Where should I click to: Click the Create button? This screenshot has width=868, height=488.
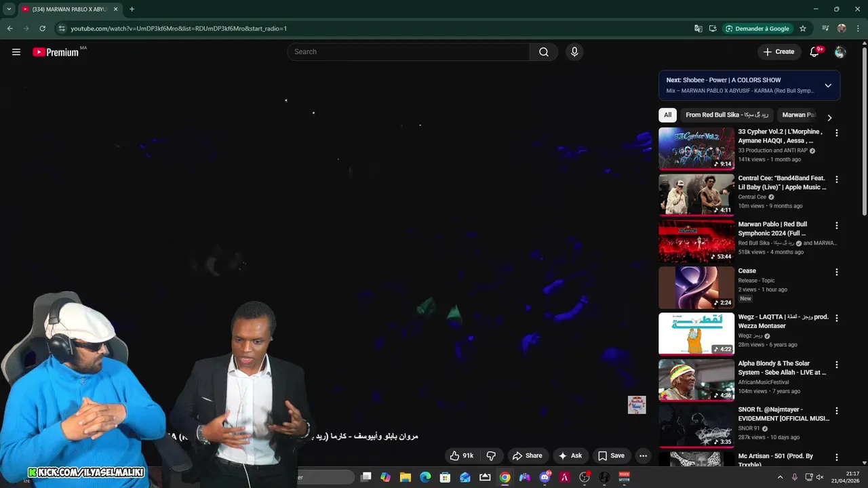[x=778, y=52]
